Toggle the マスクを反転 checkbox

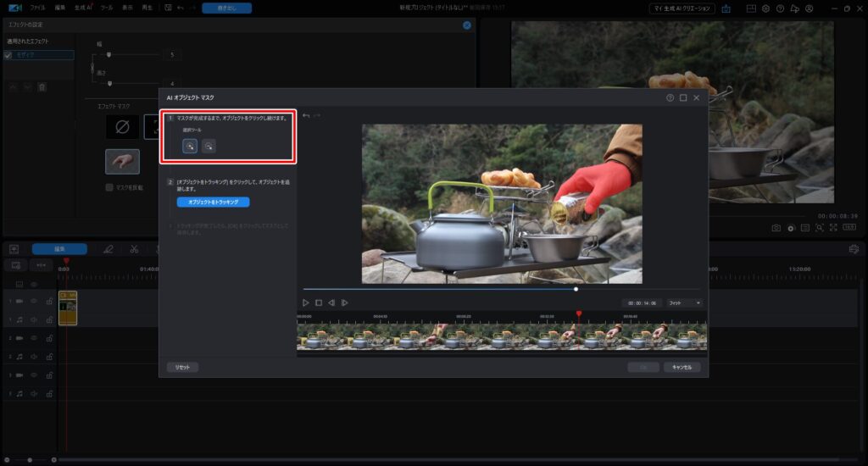point(109,187)
